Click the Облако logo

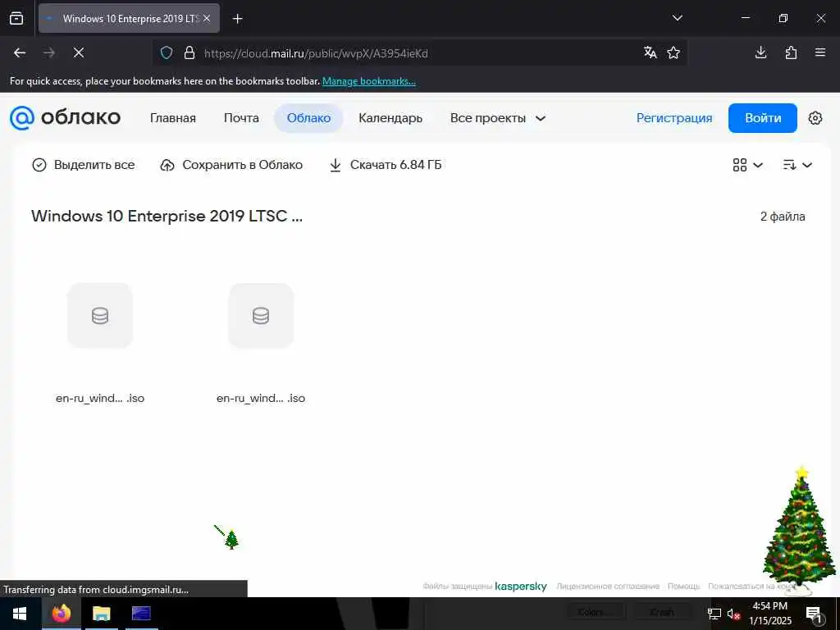66,117
